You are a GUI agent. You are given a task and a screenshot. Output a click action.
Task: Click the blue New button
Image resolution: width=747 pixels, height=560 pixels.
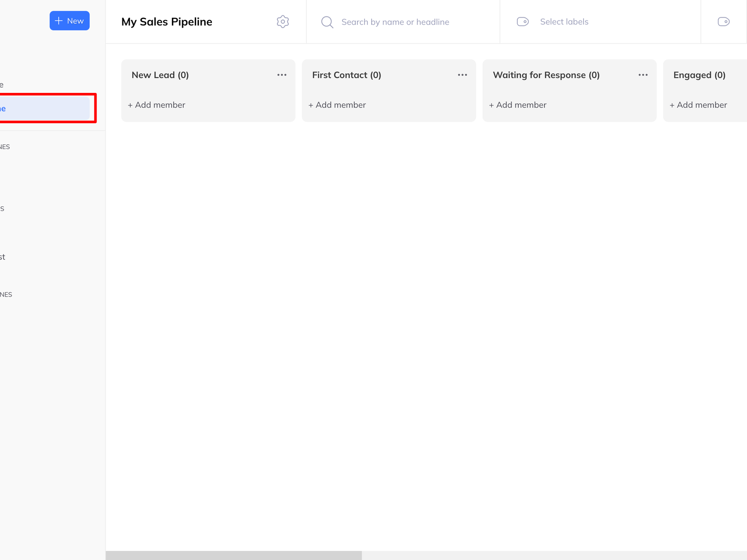coord(70,21)
